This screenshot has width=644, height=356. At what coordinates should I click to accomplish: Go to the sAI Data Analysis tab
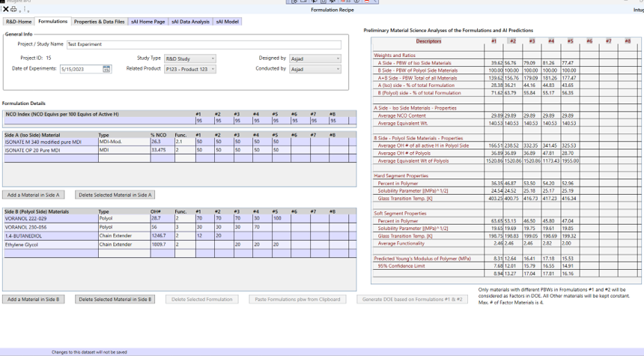(190, 22)
